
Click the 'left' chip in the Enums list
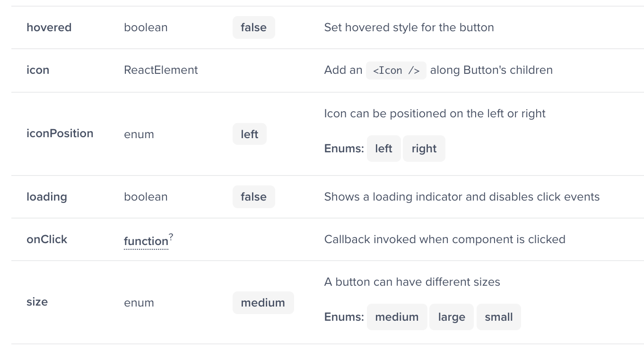(383, 149)
